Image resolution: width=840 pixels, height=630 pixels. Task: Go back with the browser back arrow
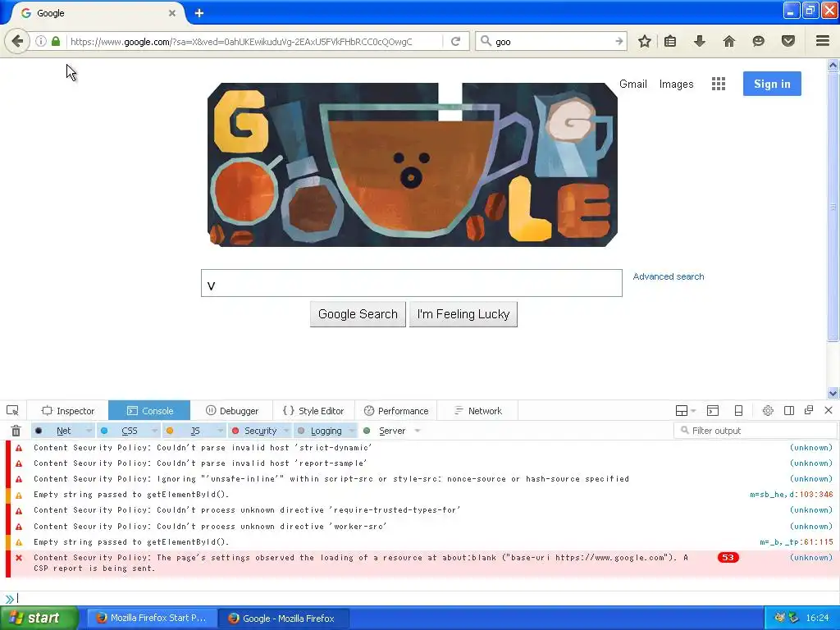tap(17, 41)
